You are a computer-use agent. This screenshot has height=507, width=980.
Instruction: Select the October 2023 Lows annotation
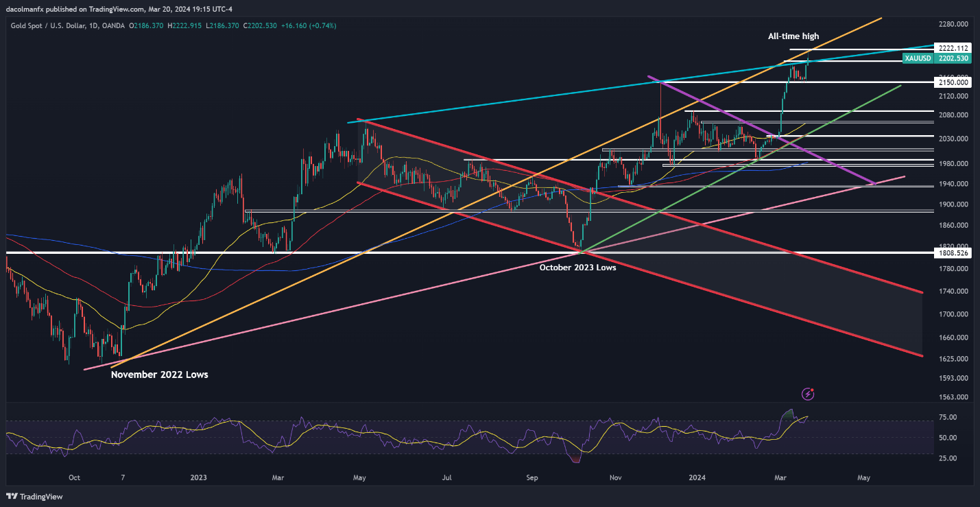click(x=577, y=268)
